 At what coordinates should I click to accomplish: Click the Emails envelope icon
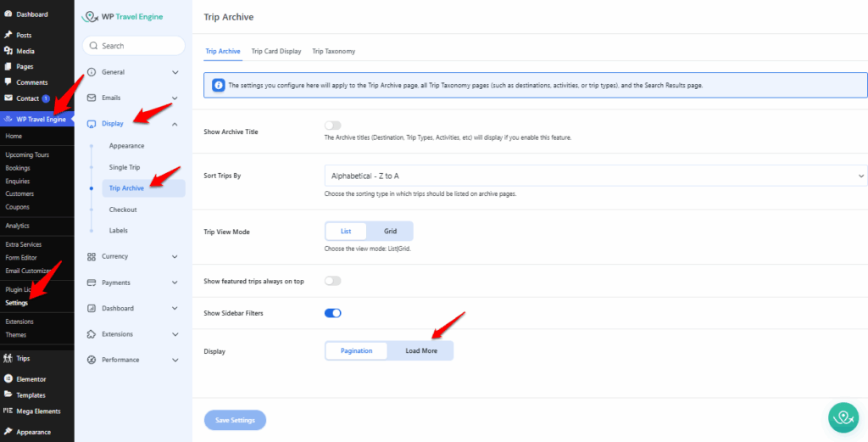[x=92, y=98]
